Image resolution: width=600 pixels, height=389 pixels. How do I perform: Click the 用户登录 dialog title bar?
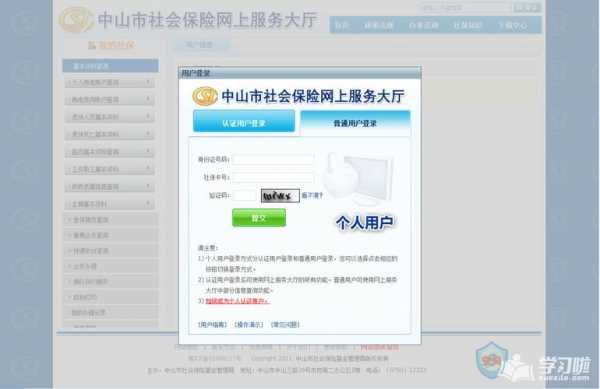(300, 73)
